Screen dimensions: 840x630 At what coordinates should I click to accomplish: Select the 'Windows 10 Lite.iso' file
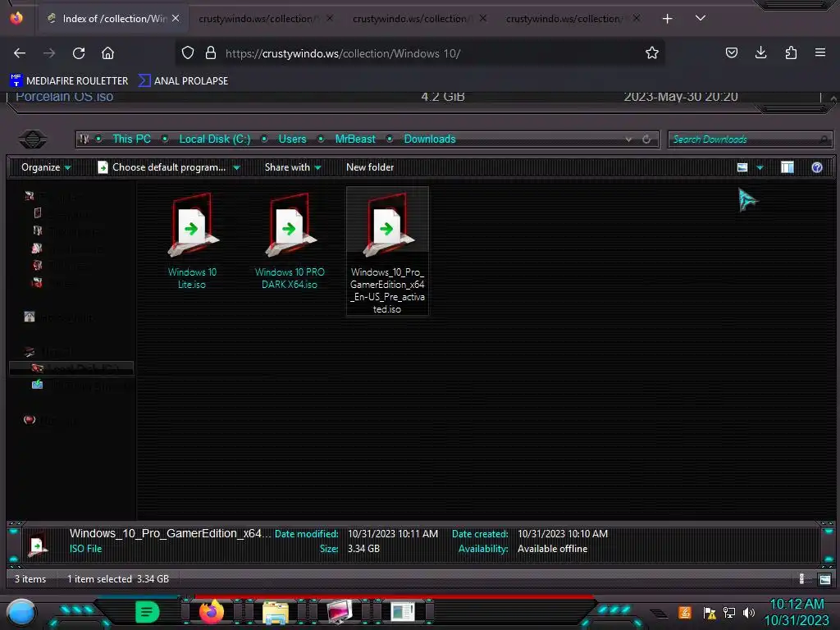coord(192,241)
